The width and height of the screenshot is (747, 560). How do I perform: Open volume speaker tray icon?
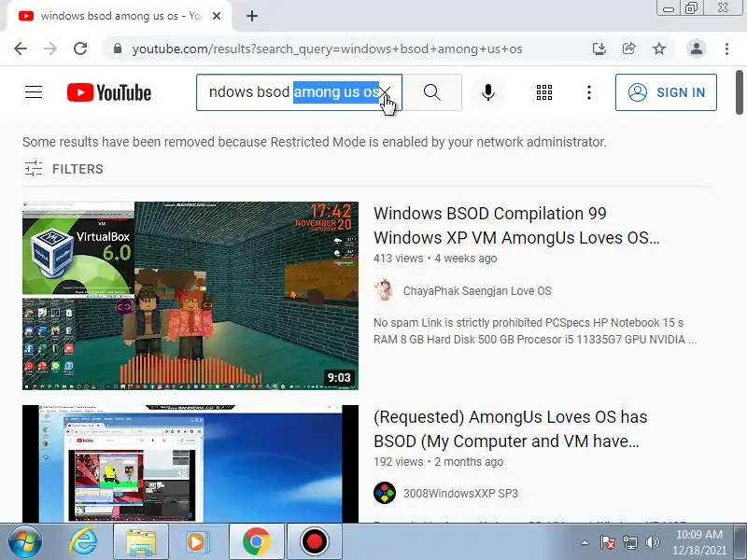[x=652, y=542]
